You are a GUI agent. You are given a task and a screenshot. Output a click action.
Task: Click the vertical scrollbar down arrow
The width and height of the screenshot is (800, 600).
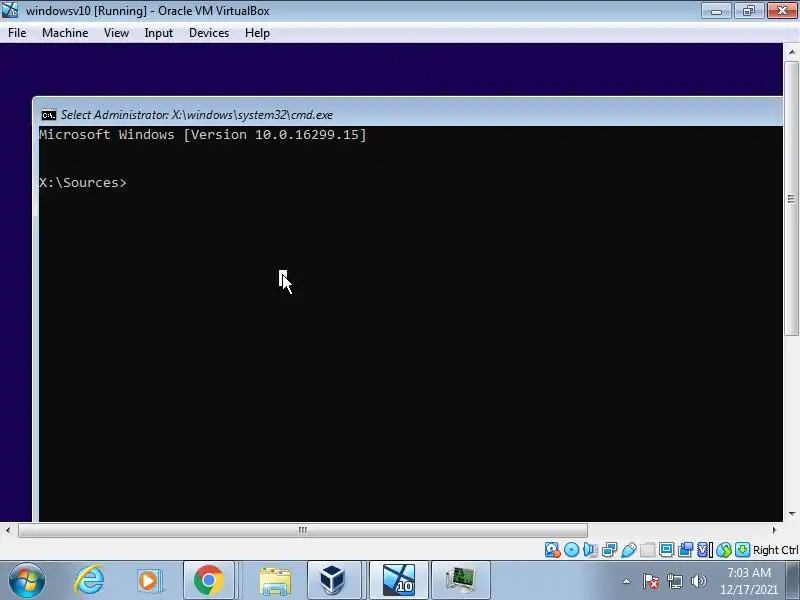[791, 514]
